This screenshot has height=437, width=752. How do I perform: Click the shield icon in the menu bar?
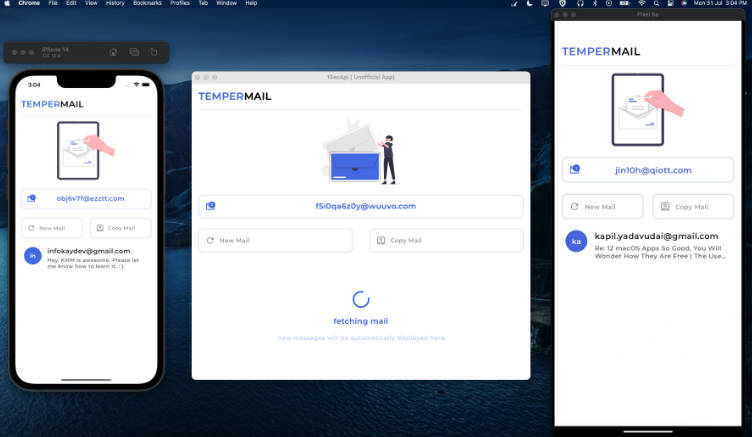tap(563, 3)
